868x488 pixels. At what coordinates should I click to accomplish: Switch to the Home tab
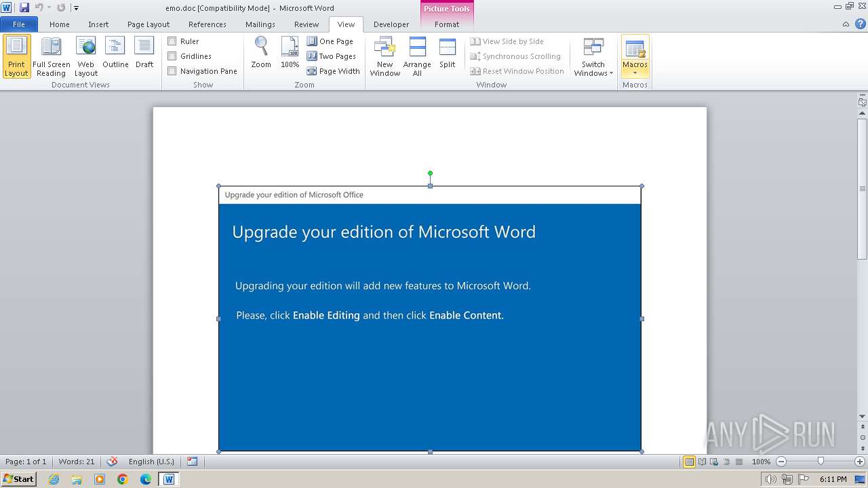pyautogui.click(x=60, y=24)
